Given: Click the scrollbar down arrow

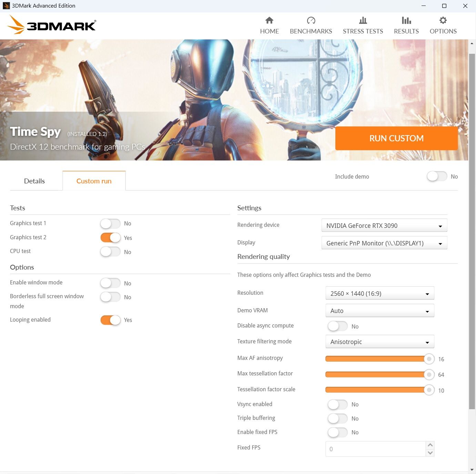Looking at the screenshot, I should pyautogui.click(x=472, y=470).
